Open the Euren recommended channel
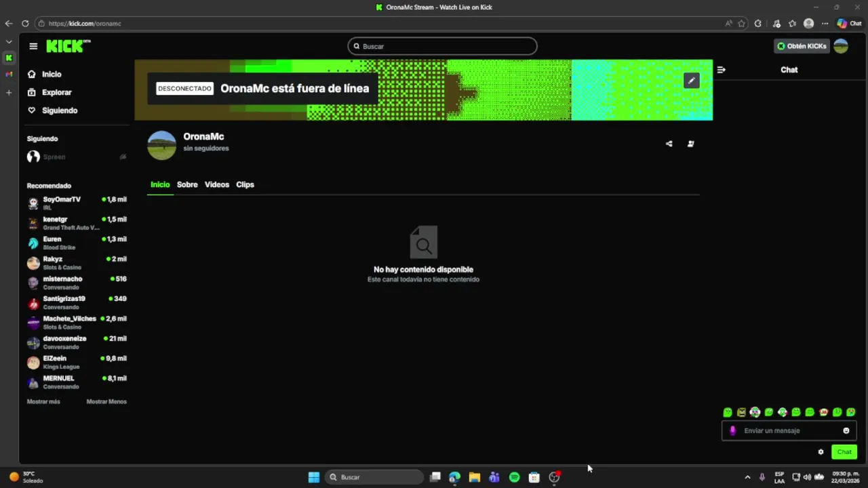 coord(77,243)
